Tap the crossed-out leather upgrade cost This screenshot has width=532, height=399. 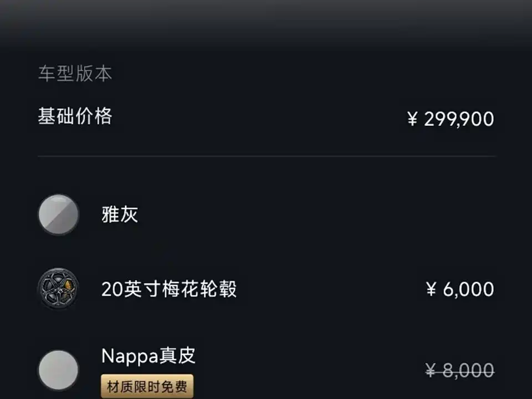tap(459, 370)
